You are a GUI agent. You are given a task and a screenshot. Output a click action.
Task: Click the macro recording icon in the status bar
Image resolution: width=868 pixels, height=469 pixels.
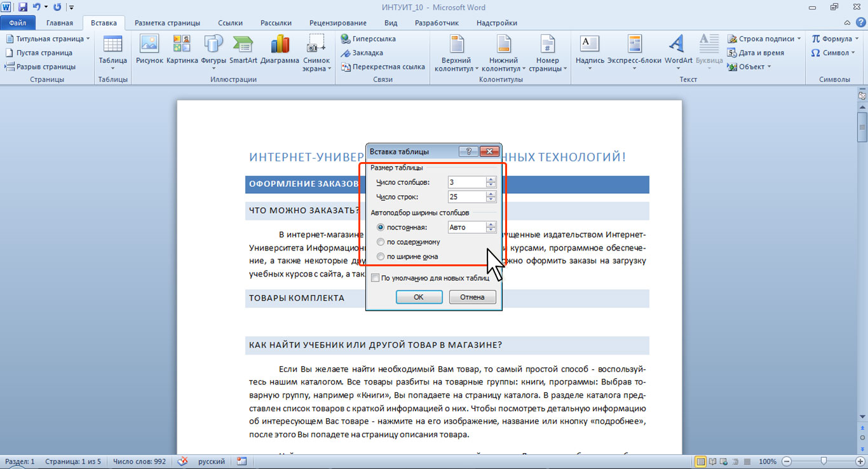click(x=241, y=461)
